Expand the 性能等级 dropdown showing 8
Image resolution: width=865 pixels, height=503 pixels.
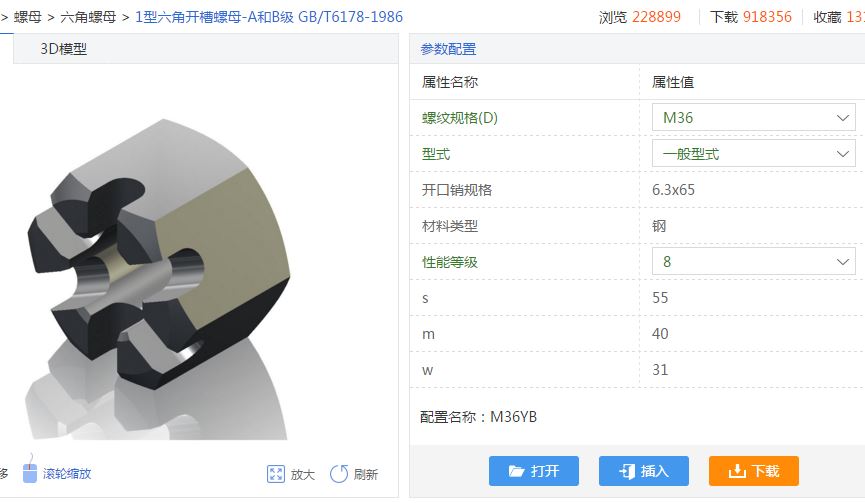click(754, 261)
